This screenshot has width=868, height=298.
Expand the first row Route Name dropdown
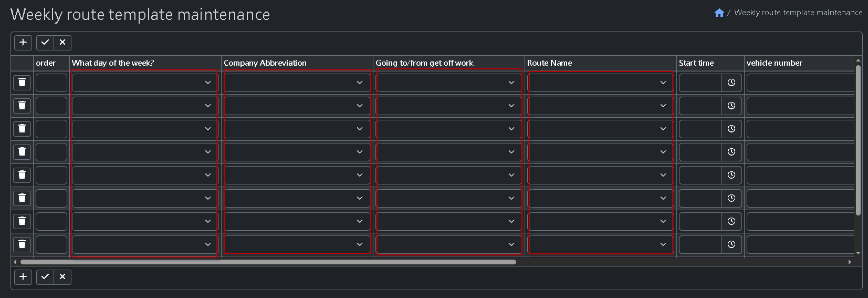click(600, 83)
